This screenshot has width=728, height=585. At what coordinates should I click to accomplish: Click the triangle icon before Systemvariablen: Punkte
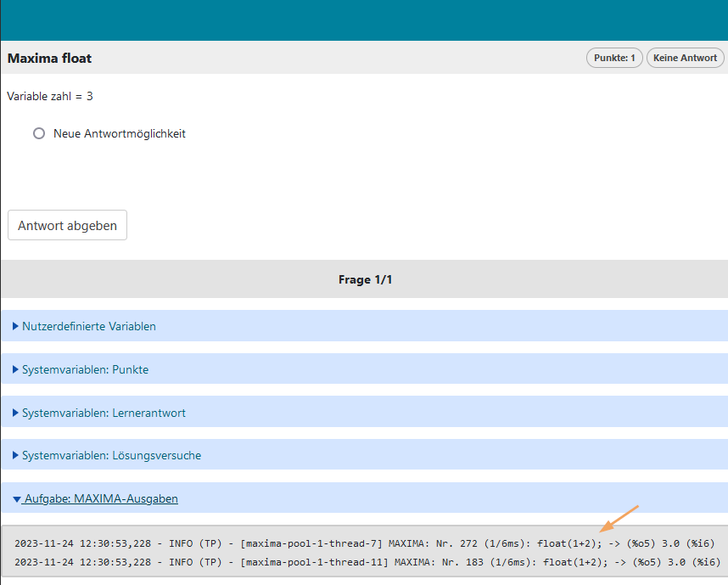pyautogui.click(x=16, y=369)
